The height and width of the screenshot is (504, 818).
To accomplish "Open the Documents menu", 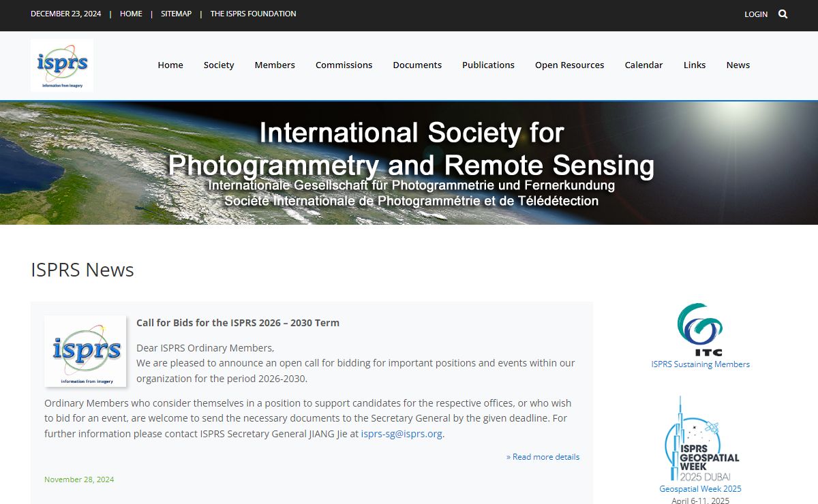I will [x=417, y=65].
